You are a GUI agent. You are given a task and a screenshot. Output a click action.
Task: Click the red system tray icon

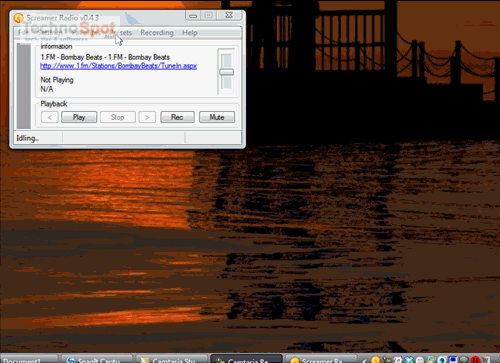(x=475, y=360)
